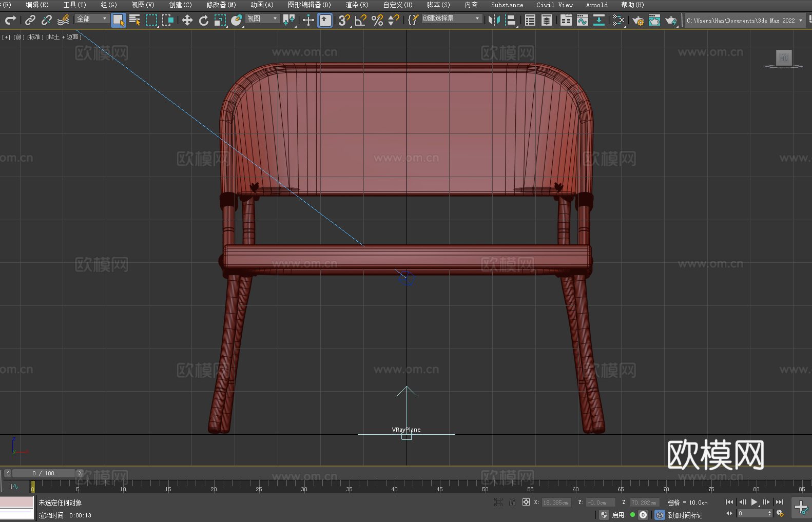
Task: Open the Curve Editor
Action: 583,20
